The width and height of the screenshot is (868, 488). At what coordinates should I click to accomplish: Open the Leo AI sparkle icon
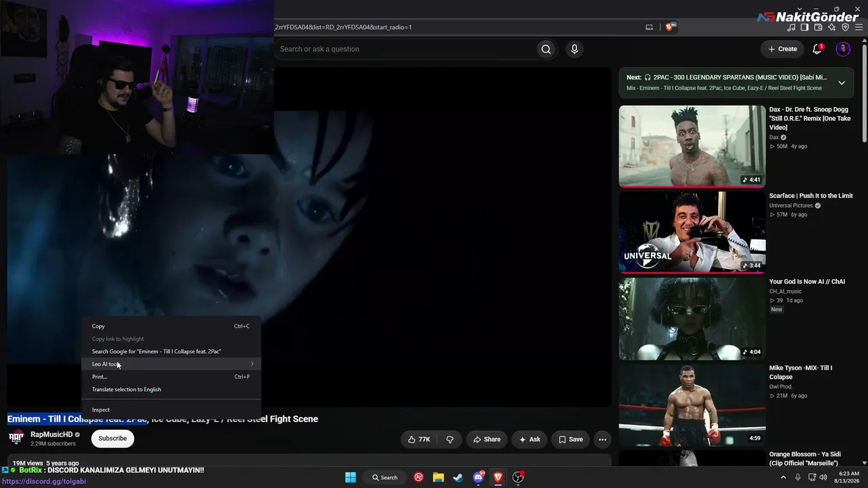click(831, 27)
